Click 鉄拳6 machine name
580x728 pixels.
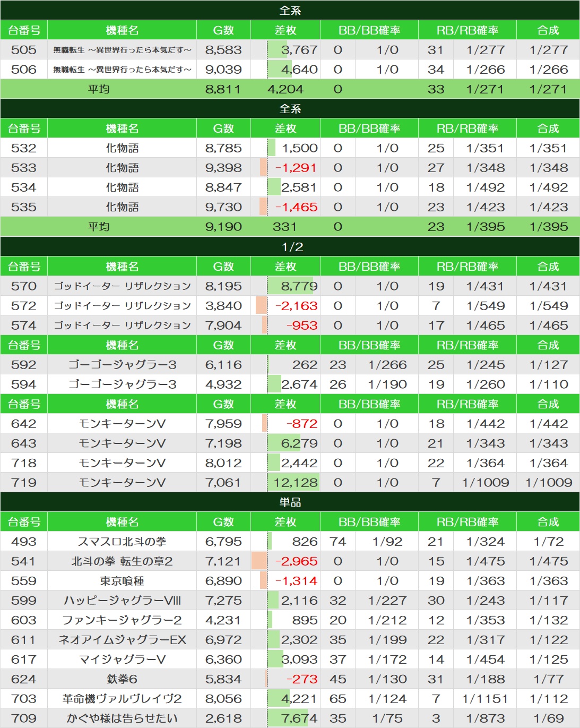coord(122,679)
